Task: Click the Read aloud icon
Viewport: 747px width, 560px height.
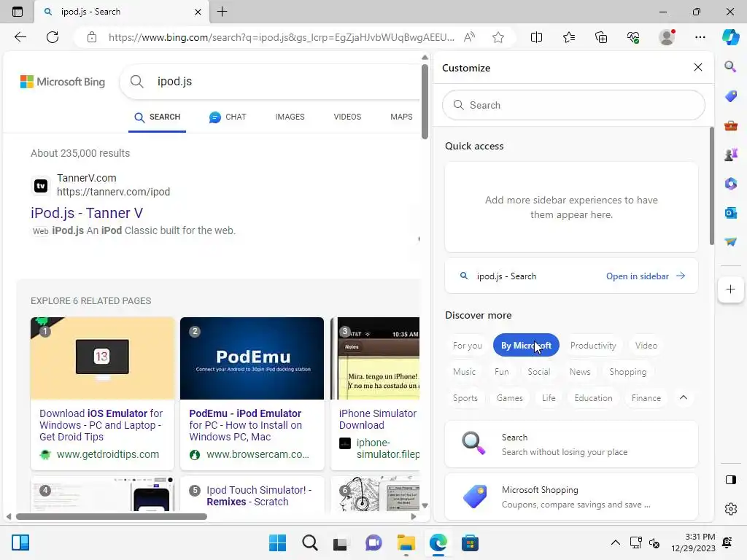Action: pos(469,37)
